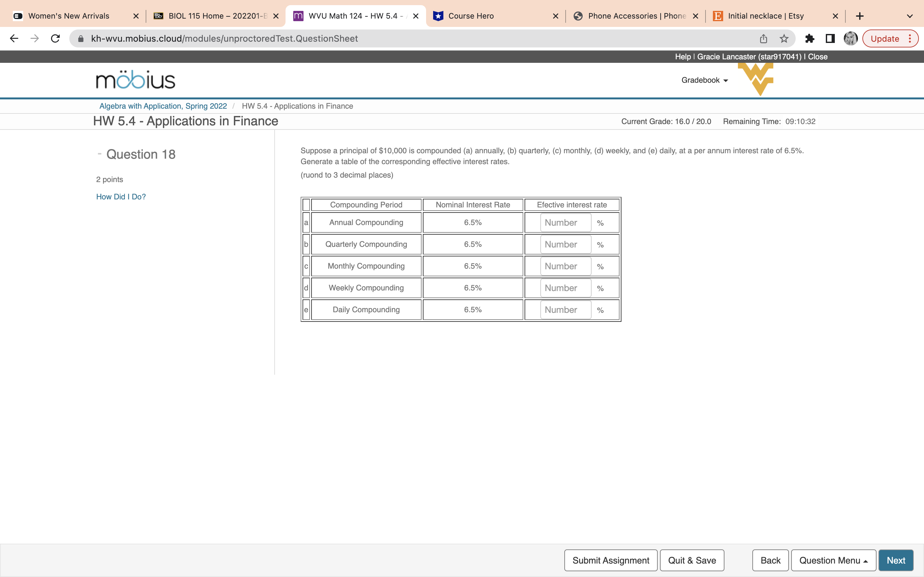Open new tab with plus icon
The width and height of the screenshot is (924, 577).
tap(860, 16)
